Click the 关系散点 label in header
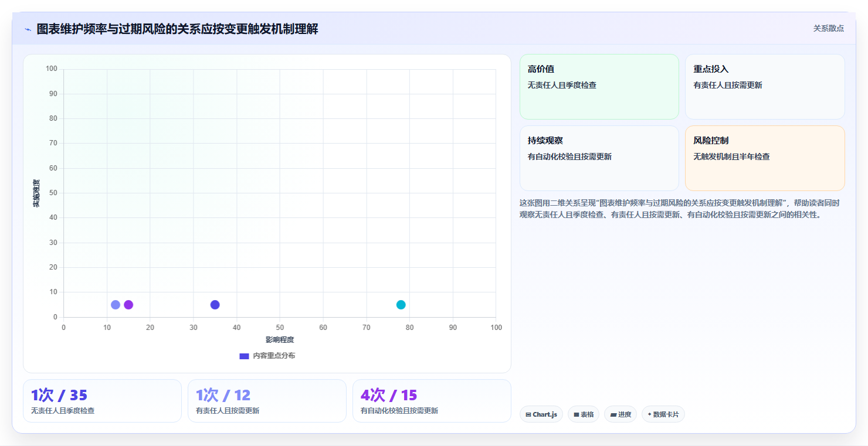Viewport: 868px width, 446px height. click(x=828, y=28)
